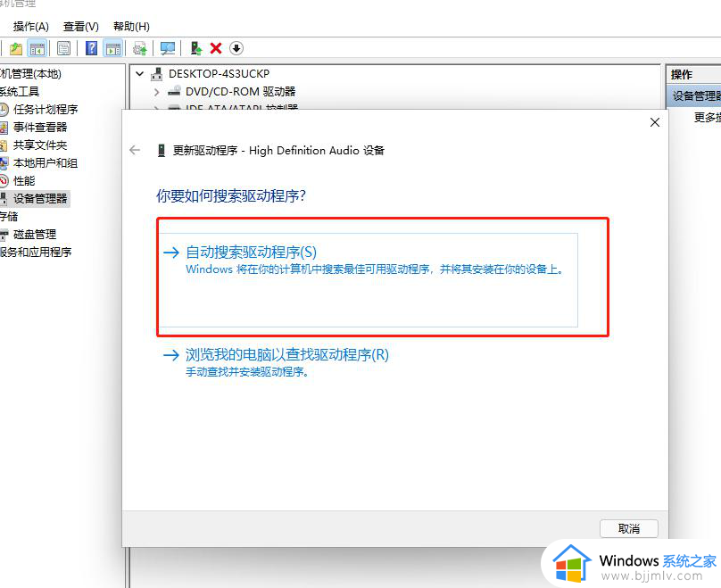Open the 查看(V) menu

[x=81, y=27]
